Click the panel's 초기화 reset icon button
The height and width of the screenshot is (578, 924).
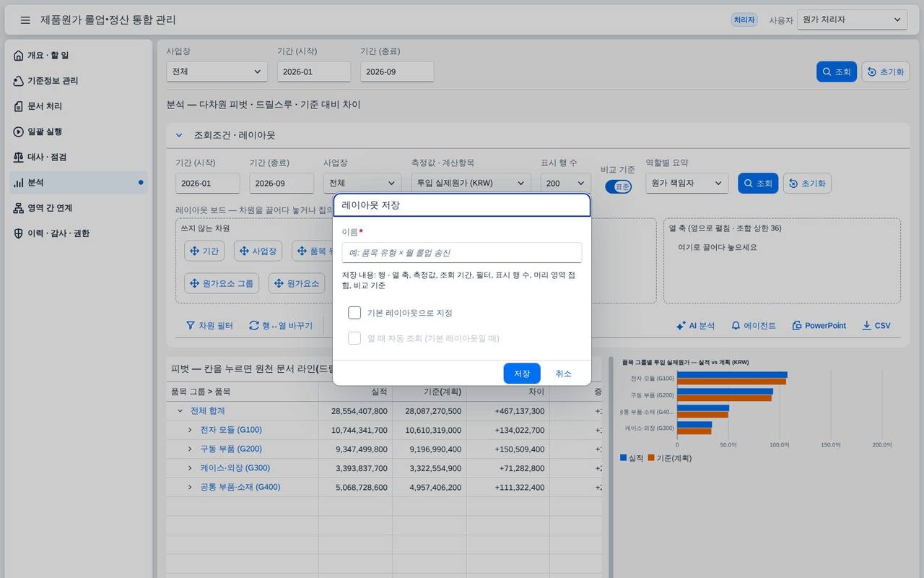click(x=807, y=184)
